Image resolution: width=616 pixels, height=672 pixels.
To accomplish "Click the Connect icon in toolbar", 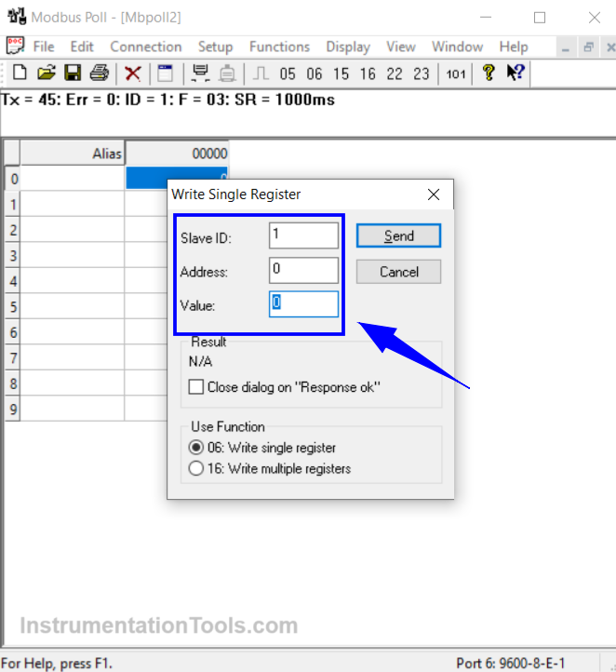I will coord(199,74).
